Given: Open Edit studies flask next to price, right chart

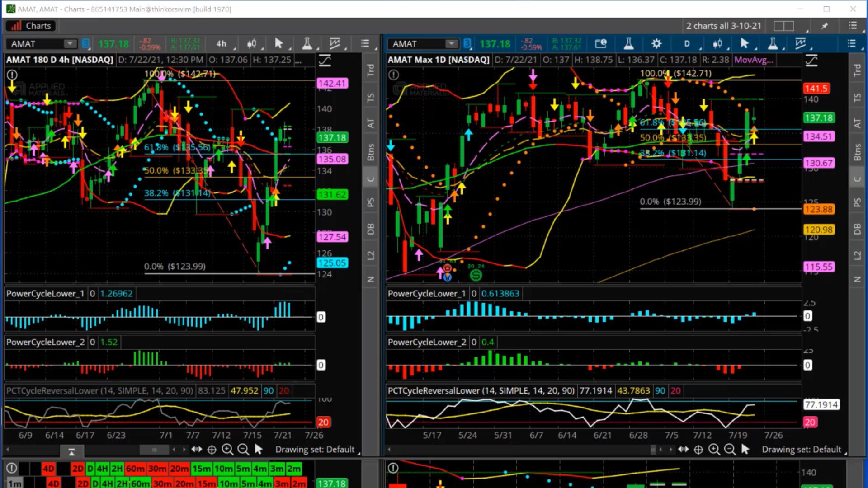Looking at the screenshot, I should tap(628, 43).
